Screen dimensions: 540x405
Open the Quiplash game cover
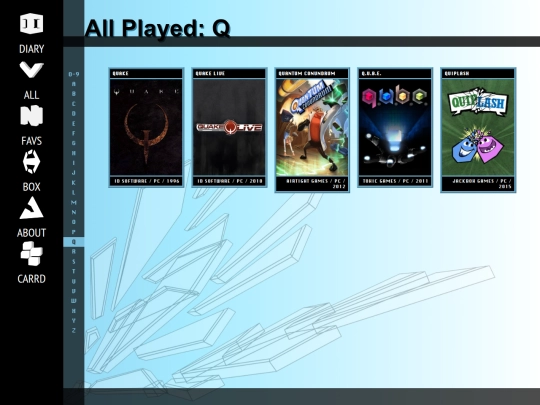(478, 127)
